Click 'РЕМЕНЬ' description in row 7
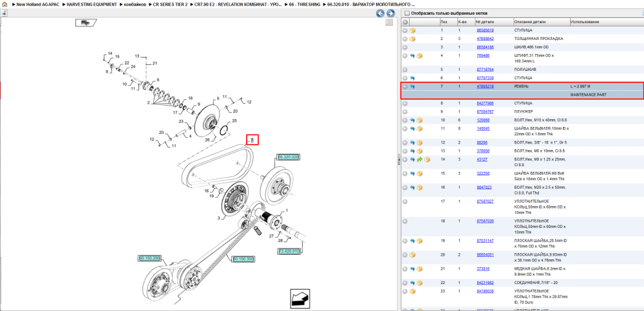644x311 pixels. 522,87
